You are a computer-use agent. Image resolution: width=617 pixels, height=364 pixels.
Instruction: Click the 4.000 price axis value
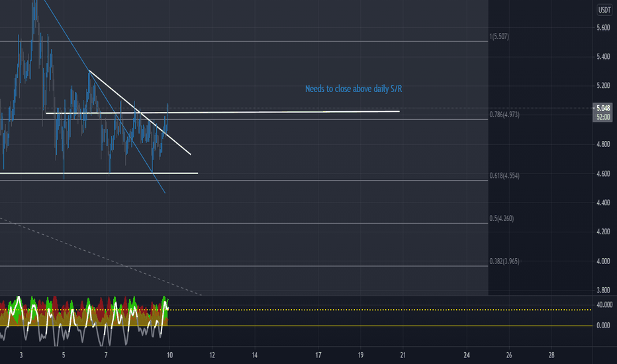pyautogui.click(x=603, y=261)
